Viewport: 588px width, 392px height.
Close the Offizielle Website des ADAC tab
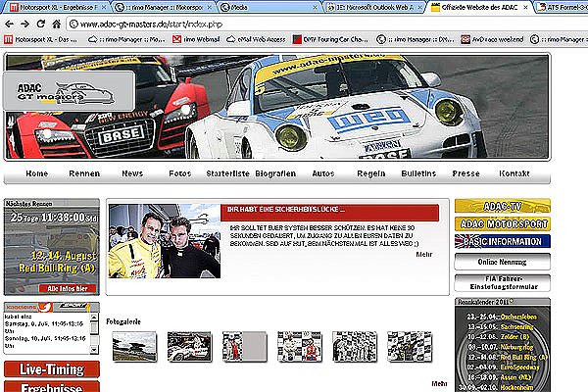coord(525,7)
